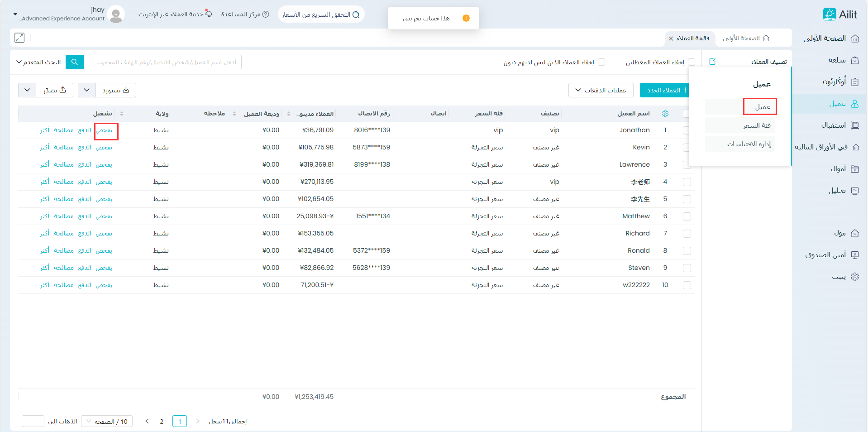868x432 pixels.
Task: Select فئة السعر in the customer submenu
Action: [x=757, y=125]
